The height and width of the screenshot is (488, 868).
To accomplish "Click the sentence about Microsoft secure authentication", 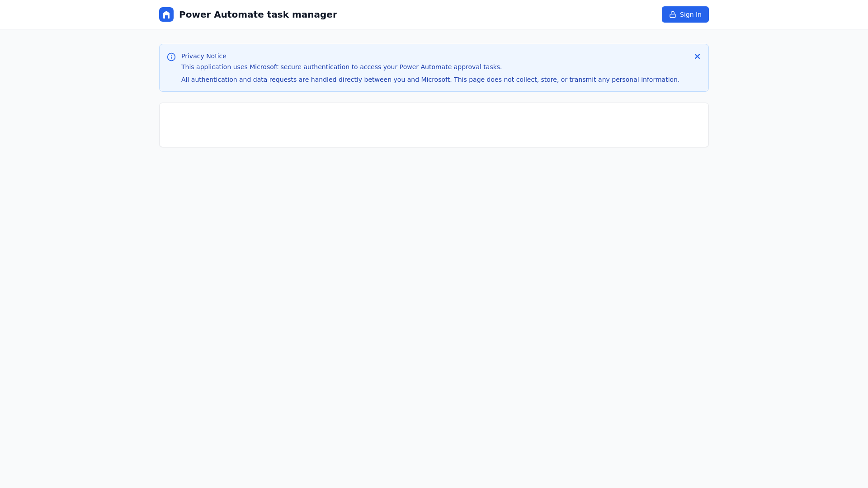I will point(341,67).
